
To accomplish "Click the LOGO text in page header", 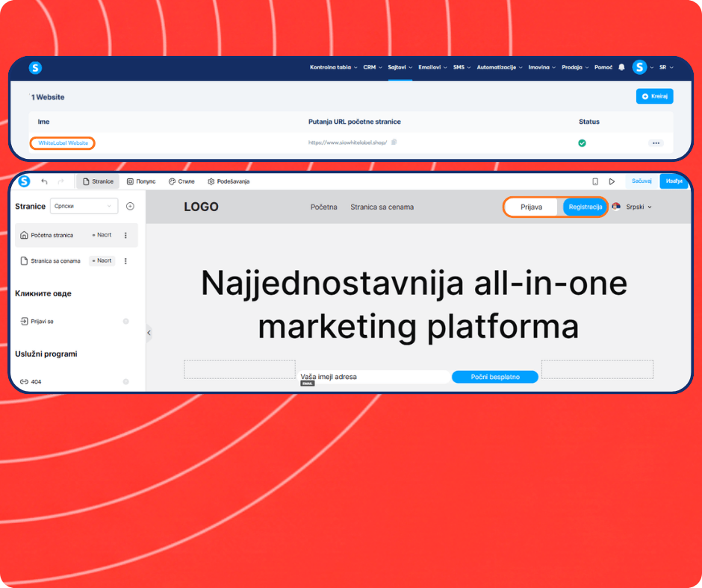I will pyautogui.click(x=201, y=207).
